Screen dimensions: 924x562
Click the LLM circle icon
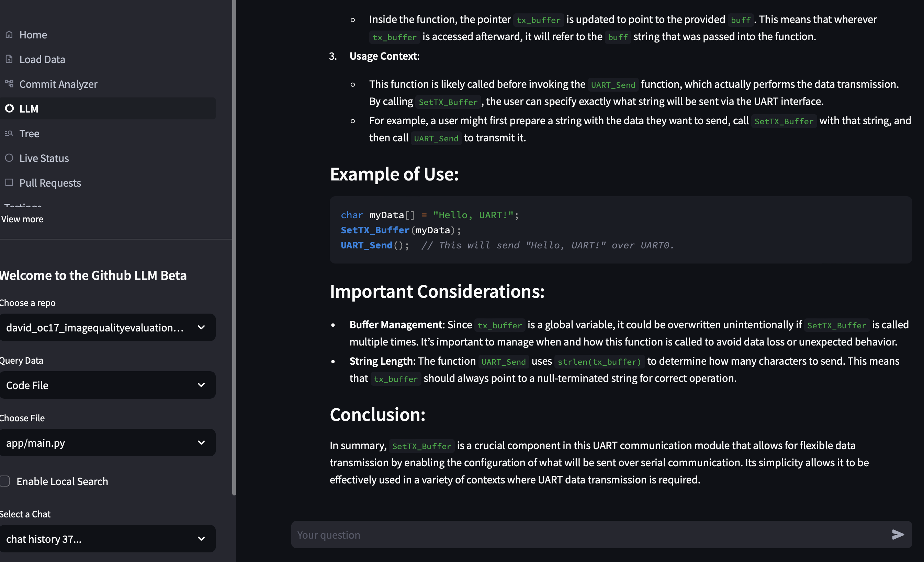pos(9,109)
